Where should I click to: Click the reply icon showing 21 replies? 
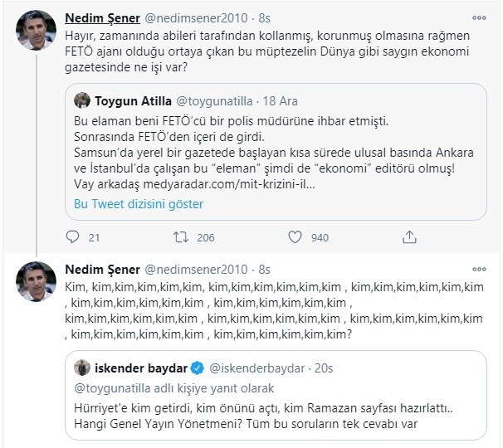tap(72, 237)
